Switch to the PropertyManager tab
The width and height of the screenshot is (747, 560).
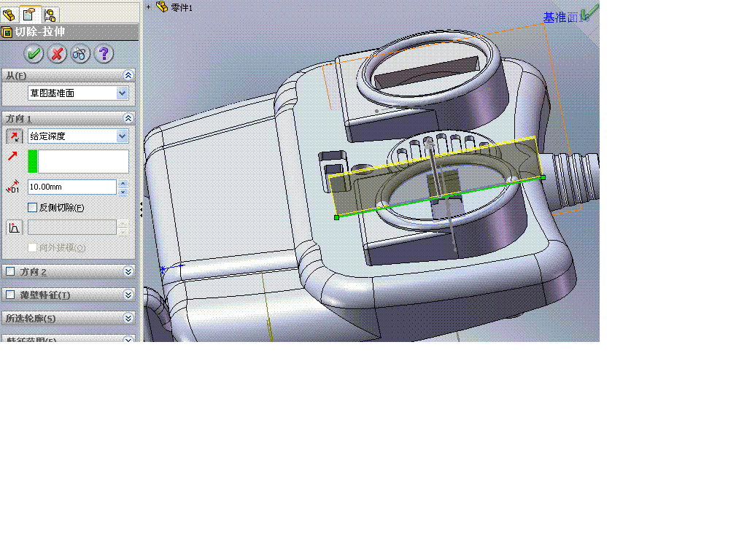(x=29, y=15)
